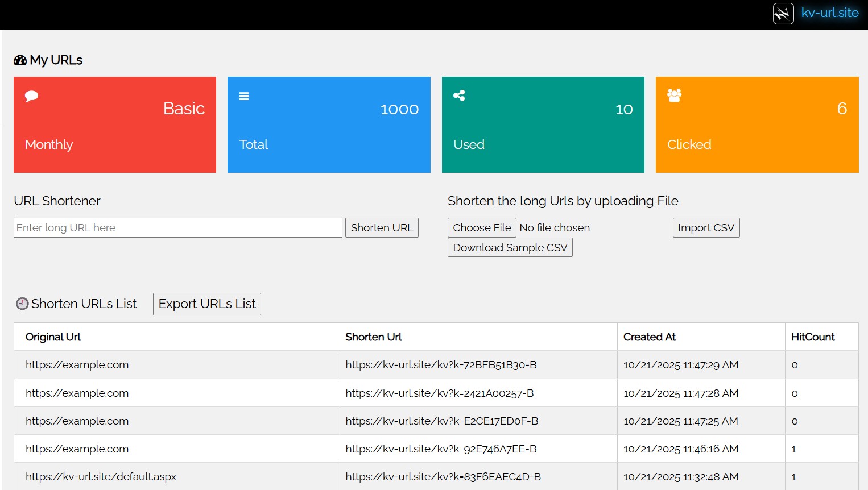Click the users icon on the Clicked card

tap(673, 96)
